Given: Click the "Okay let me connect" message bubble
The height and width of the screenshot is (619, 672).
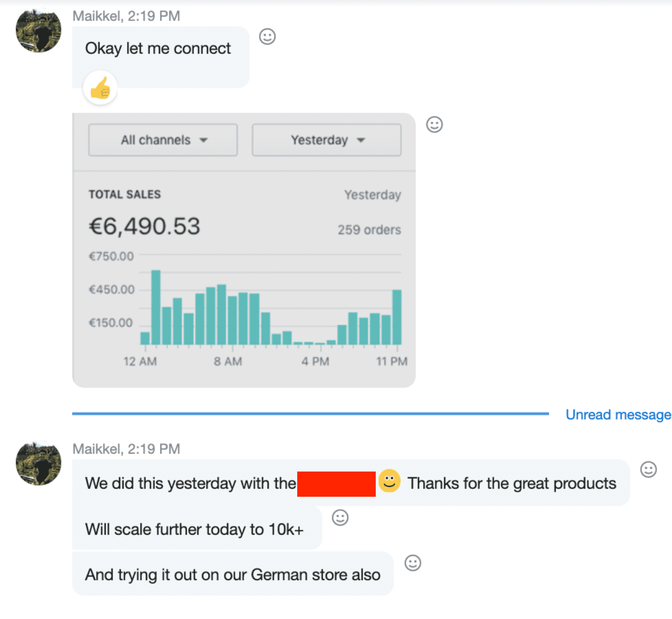Looking at the screenshot, I should (158, 49).
